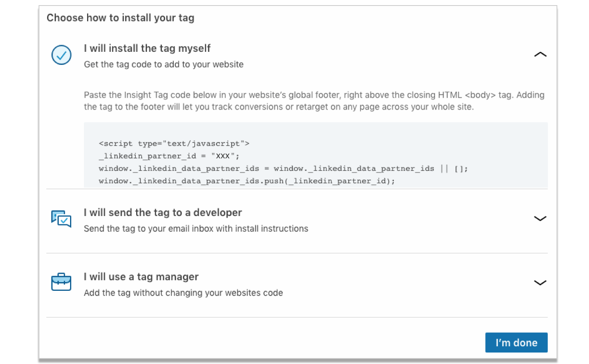Select 'I will send the tag to a developer'

(163, 212)
